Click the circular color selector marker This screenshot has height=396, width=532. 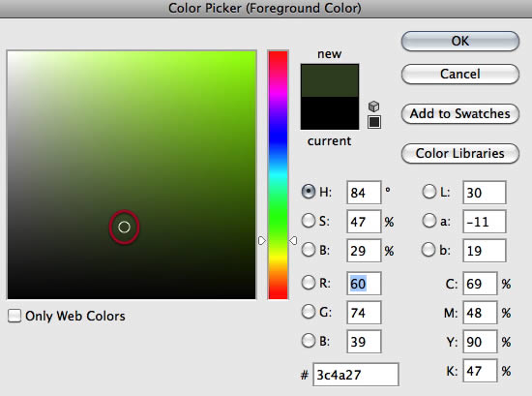(124, 227)
